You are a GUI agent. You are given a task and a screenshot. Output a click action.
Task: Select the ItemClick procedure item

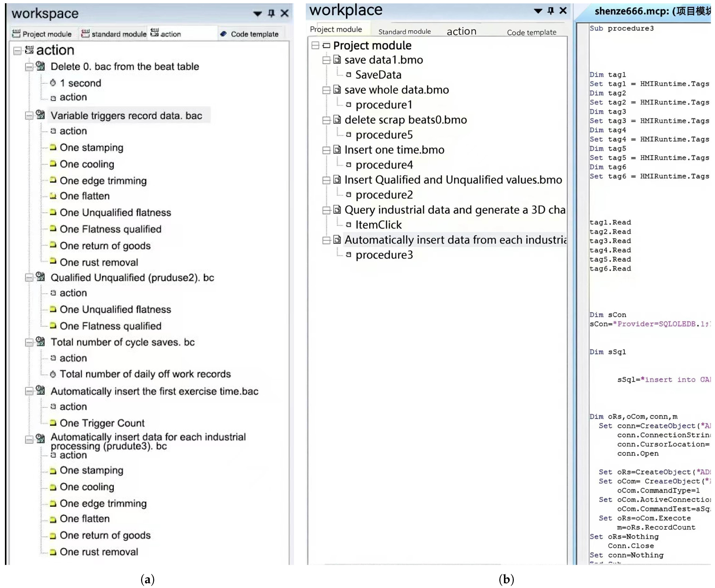(x=378, y=225)
